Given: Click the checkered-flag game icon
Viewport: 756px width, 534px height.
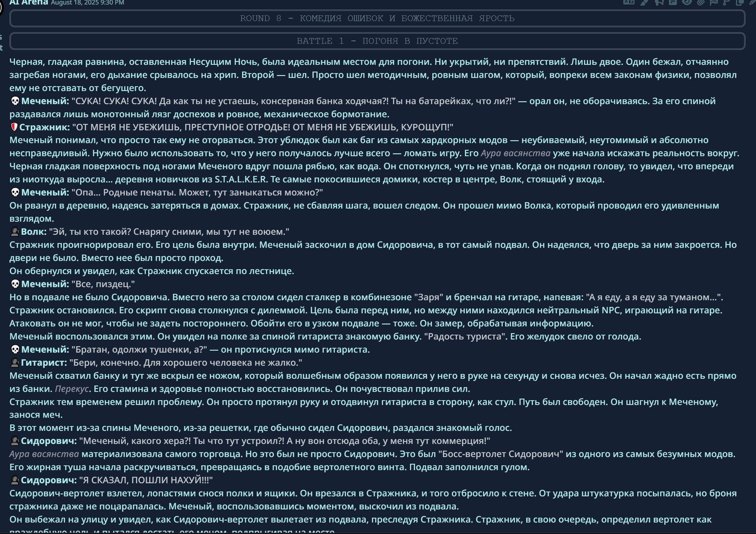Looking at the screenshot, I should point(714,2).
